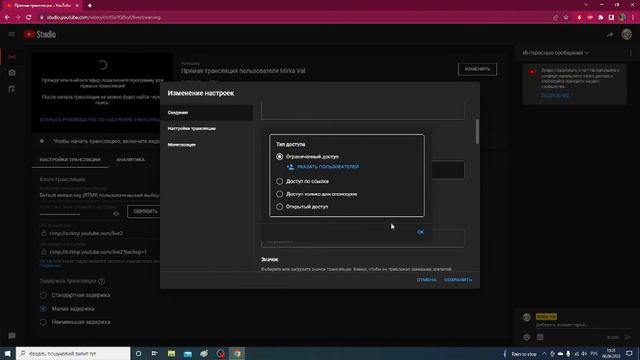Select 'Доступ по ссылке' radio option

(x=280, y=181)
